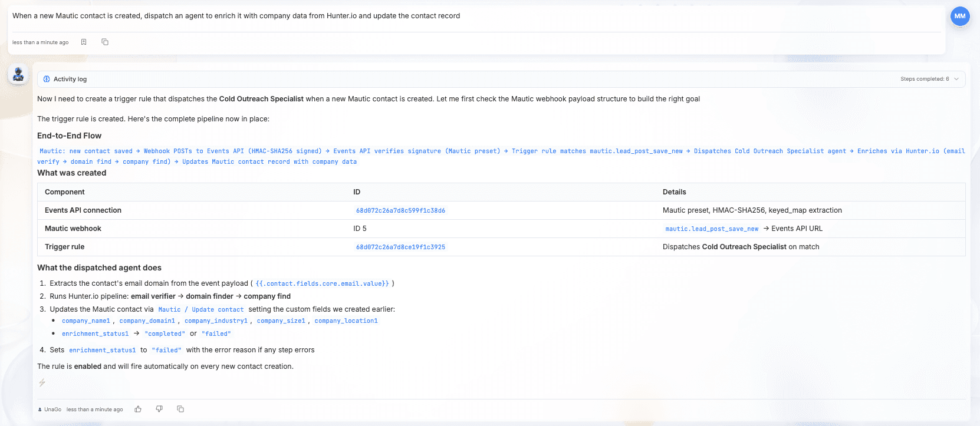980x426 pixels.
Task: Click the end-to-end flow code block
Action: tap(501, 156)
